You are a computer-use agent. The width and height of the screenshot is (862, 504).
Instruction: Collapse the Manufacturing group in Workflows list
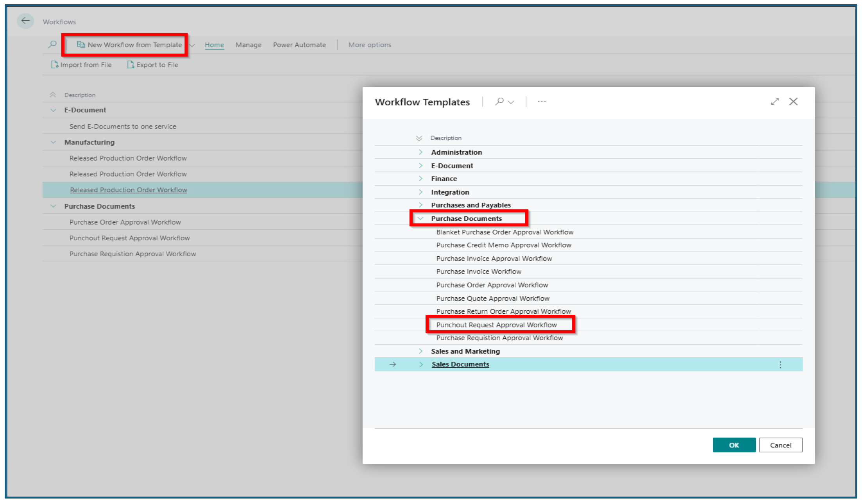coord(54,142)
